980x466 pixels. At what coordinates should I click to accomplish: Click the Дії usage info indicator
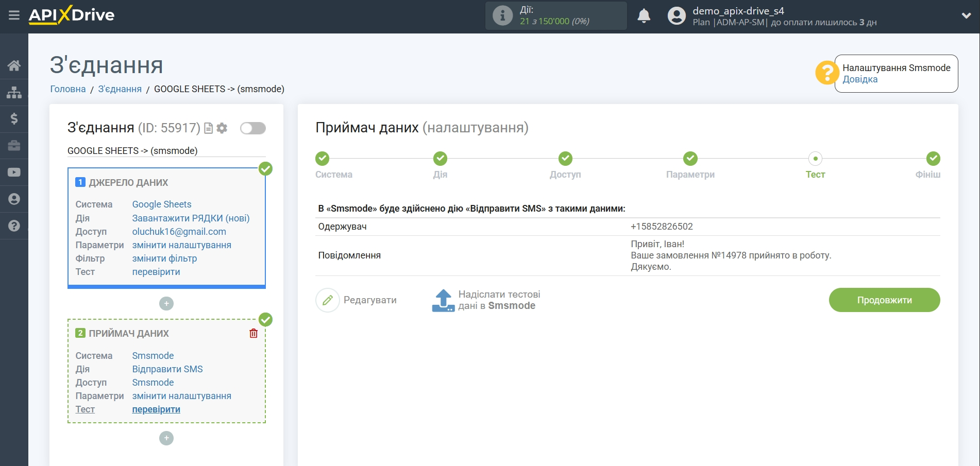pyautogui.click(x=555, y=16)
